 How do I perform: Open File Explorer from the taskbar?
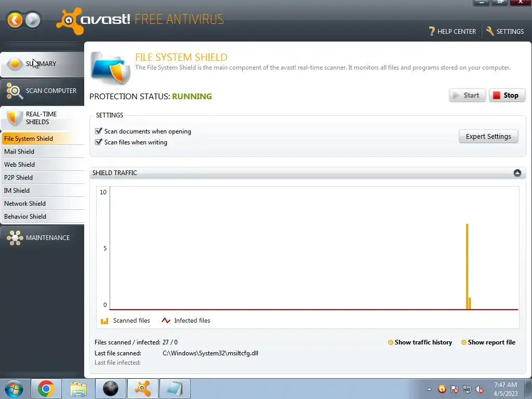click(x=78, y=389)
